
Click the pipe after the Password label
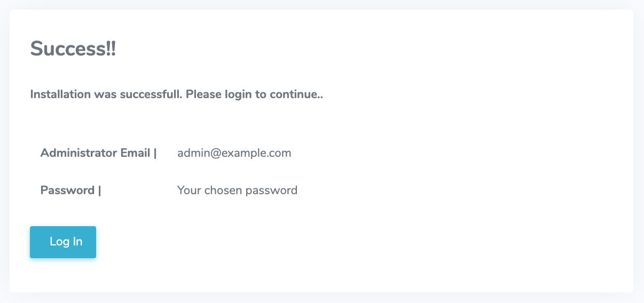99,190
